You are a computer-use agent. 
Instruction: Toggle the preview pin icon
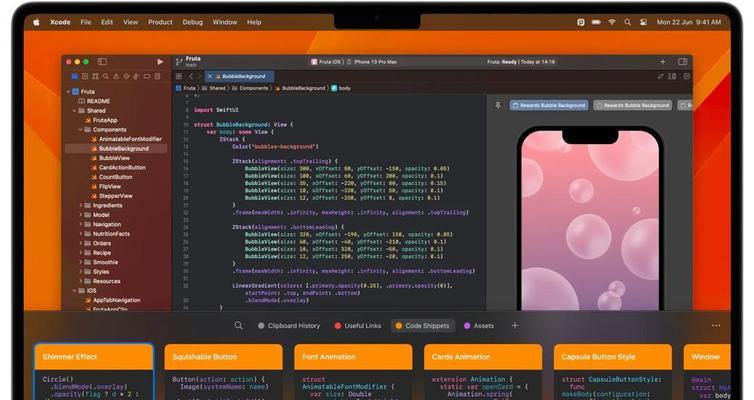pos(498,105)
